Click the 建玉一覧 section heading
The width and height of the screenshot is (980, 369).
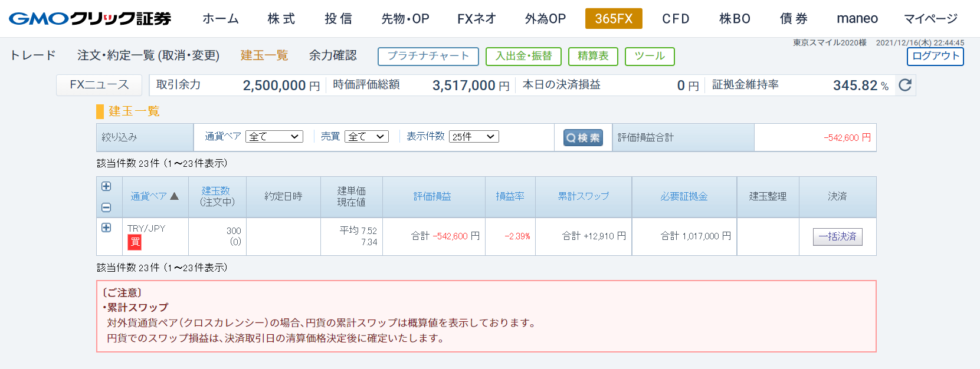[x=134, y=111]
